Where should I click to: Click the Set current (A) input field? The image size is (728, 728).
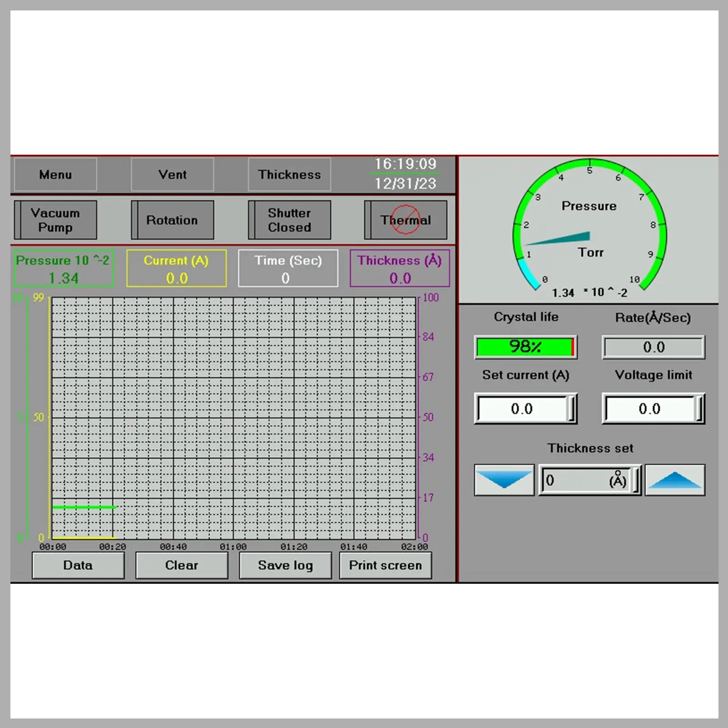click(x=526, y=409)
